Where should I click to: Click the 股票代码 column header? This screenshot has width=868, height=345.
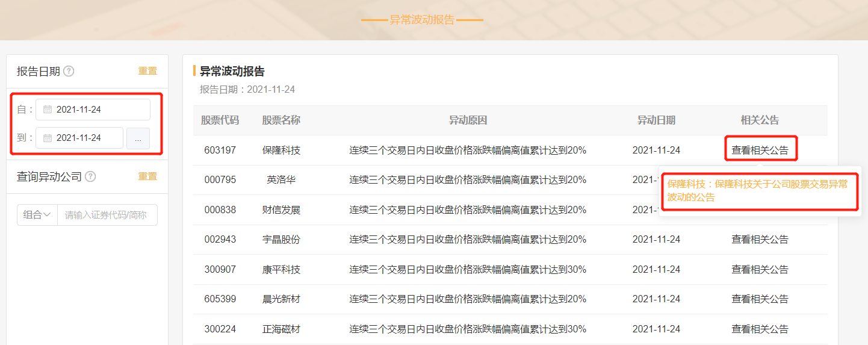220,120
